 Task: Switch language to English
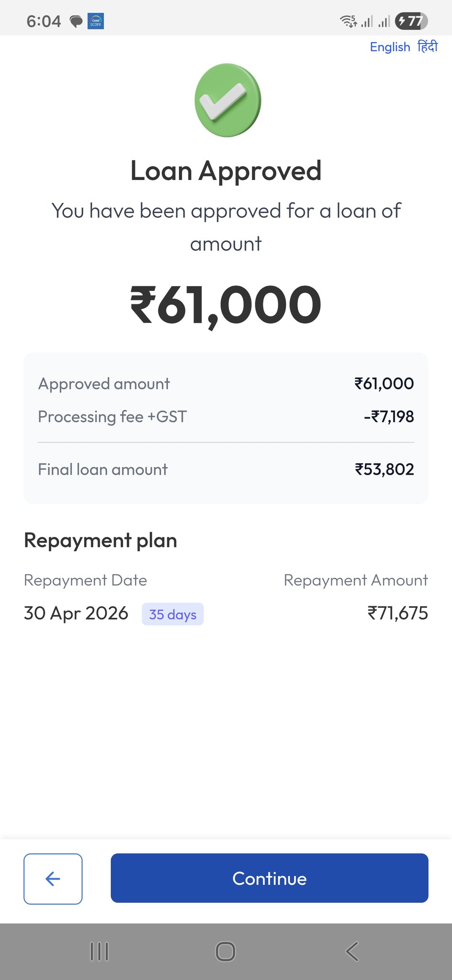(390, 47)
